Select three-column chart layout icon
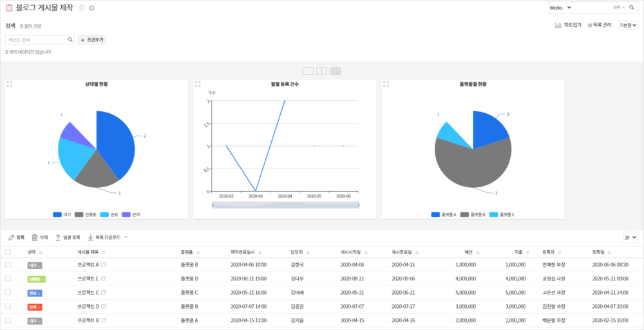 [x=335, y=71]
